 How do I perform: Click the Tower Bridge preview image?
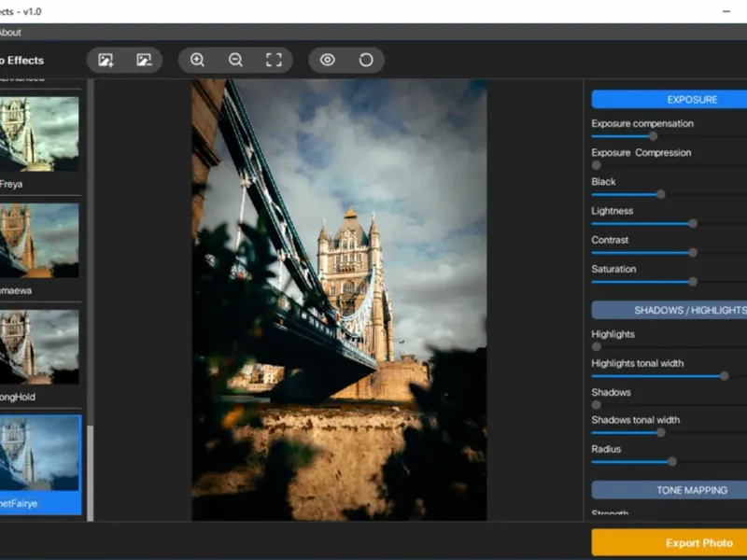pos(339,300)
